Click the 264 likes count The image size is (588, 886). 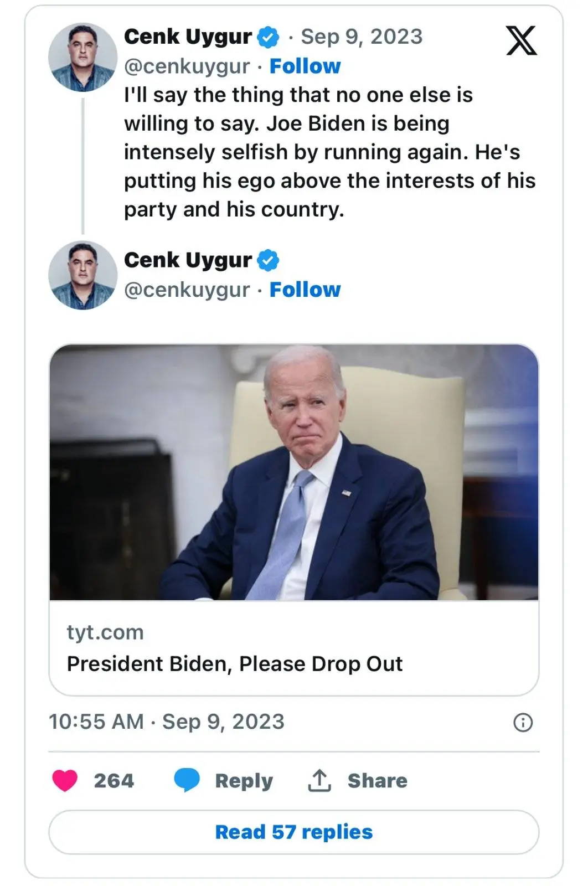click(x=114, y=781)
